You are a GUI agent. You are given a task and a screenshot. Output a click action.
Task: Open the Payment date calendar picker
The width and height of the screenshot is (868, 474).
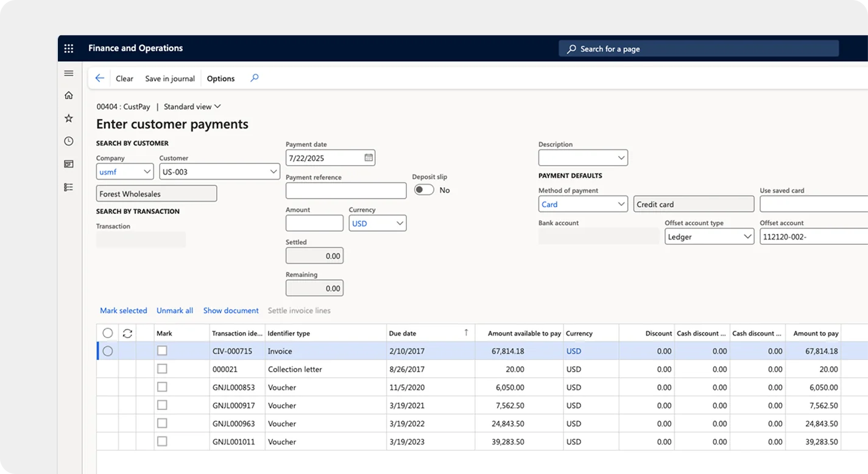[368, 158]
